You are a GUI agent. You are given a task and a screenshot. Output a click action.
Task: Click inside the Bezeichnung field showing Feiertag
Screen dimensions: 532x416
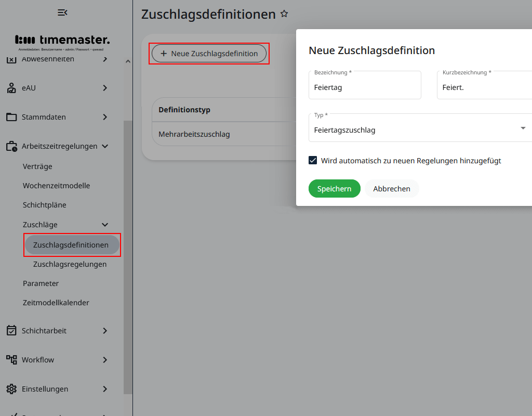point(364,87)
